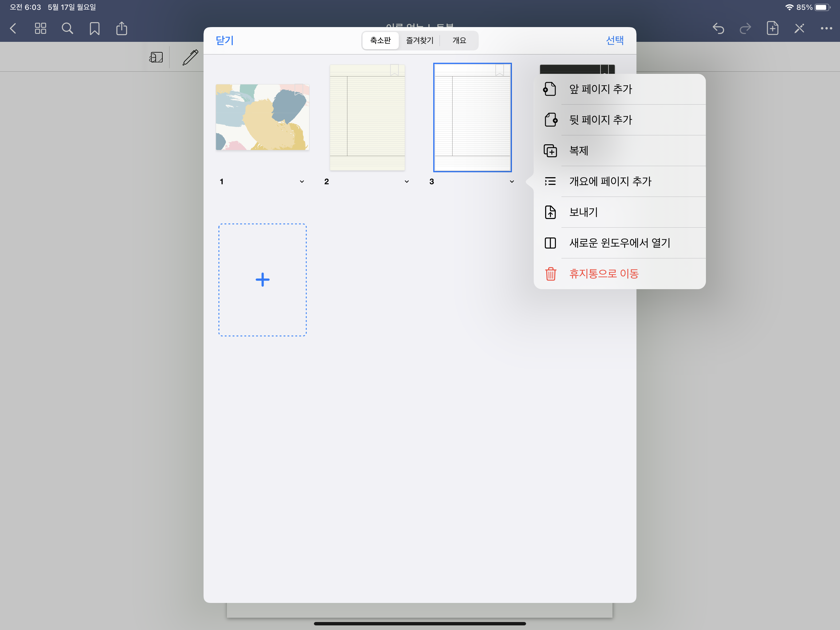
Task: Click the search magnifier icon
Action: [67, 29]
